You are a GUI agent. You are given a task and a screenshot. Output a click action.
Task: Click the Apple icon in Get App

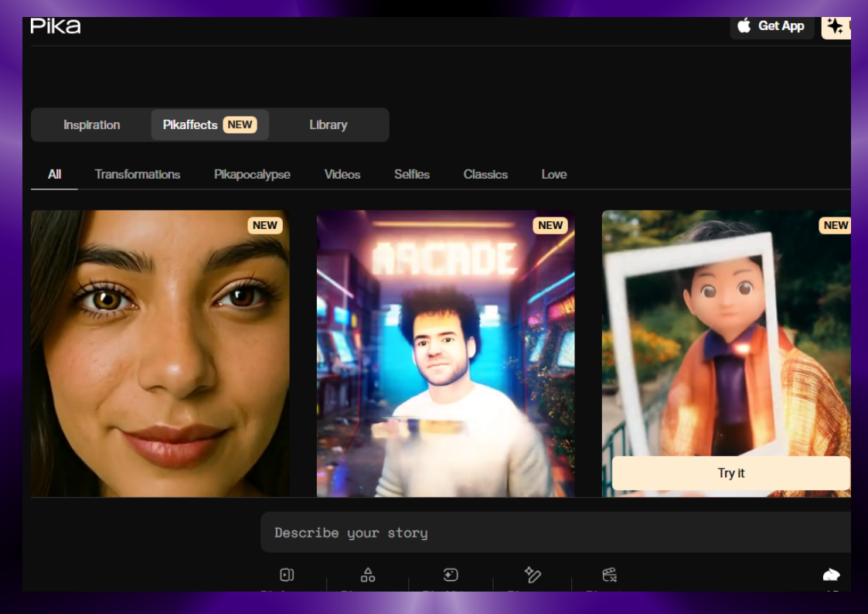[744, 26]
